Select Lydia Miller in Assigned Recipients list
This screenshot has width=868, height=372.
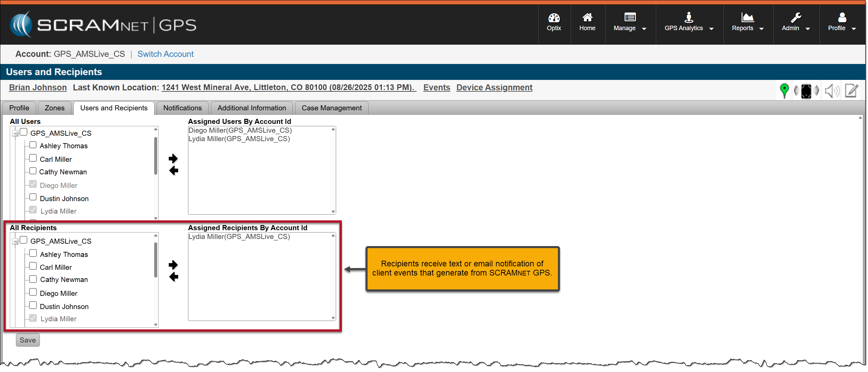(x=239, y=237)
